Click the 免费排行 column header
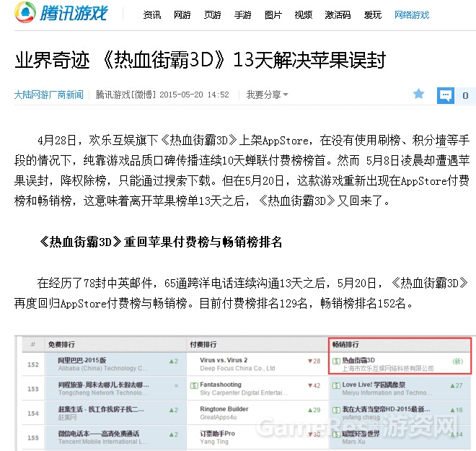476x451 pixels. click(x=61, y=344)
